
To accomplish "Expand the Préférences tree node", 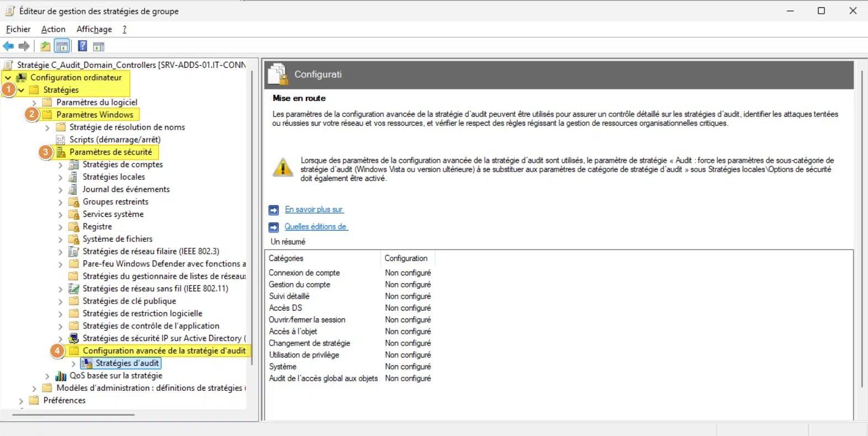I will 21,401.
